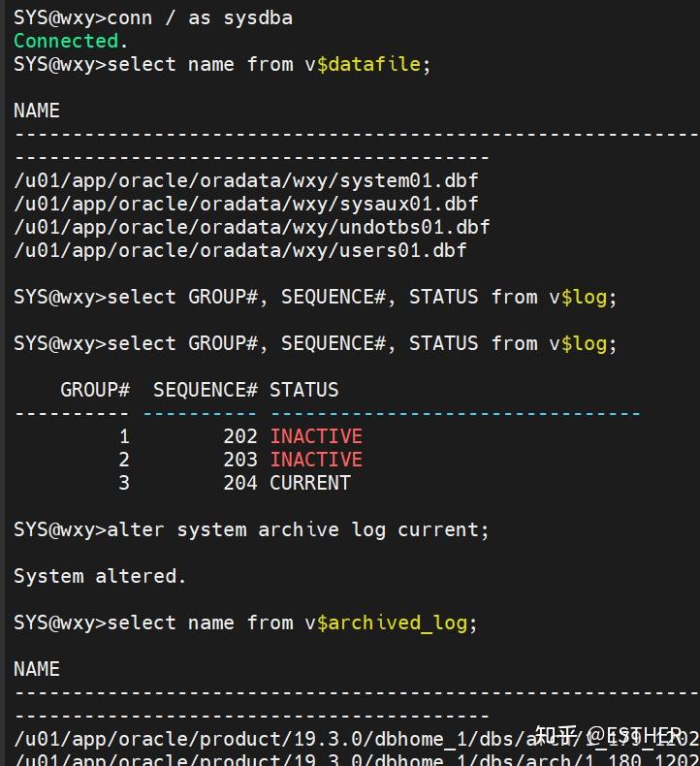Click the STATUS column header

304,390
